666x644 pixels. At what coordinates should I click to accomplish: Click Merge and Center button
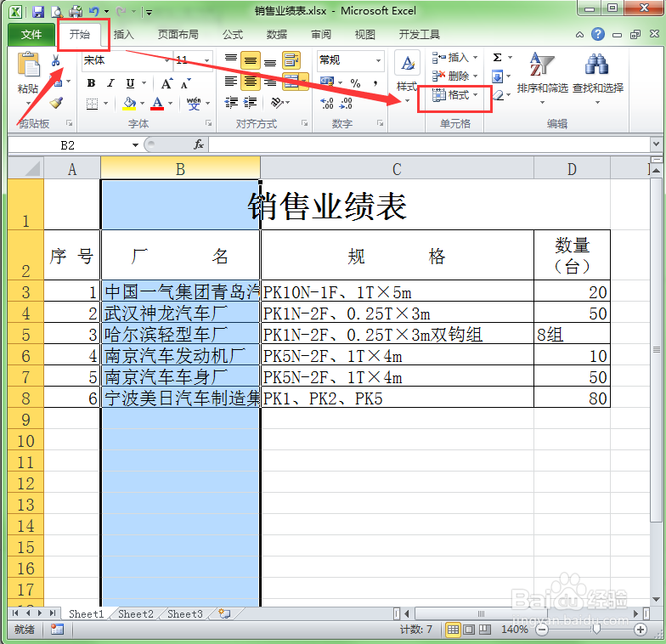[x=291, y=82]
